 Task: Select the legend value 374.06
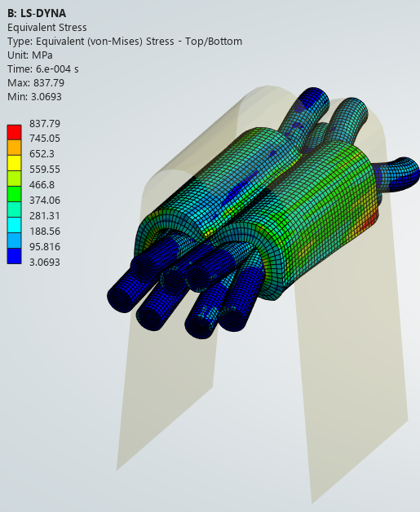[x=45, y=201]
